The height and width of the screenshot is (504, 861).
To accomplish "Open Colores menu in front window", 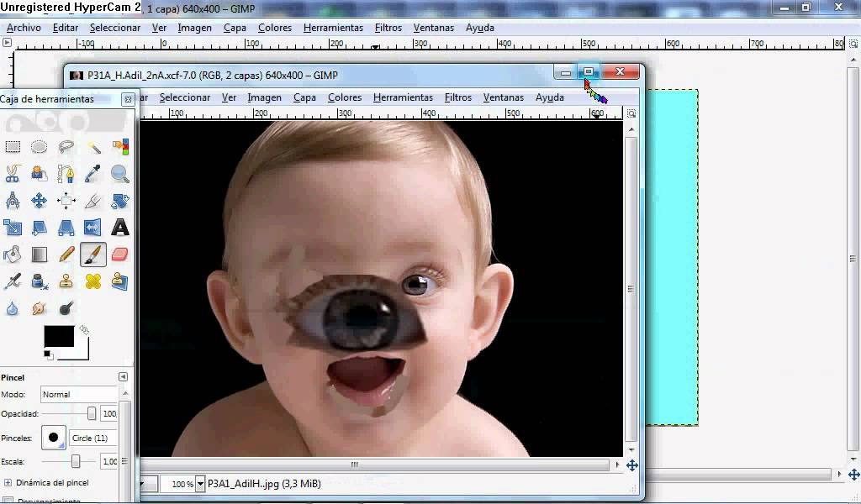I will point(345,97).
